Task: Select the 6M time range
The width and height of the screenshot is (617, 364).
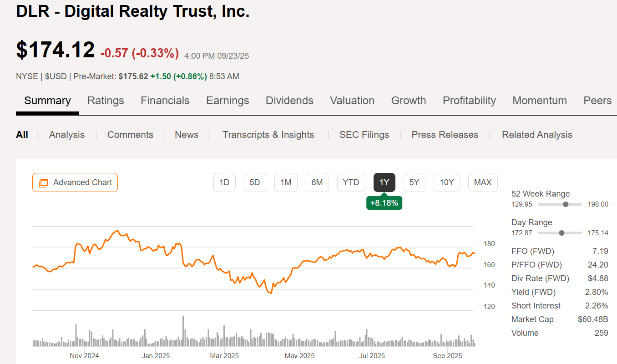Action: click(317, 182)
